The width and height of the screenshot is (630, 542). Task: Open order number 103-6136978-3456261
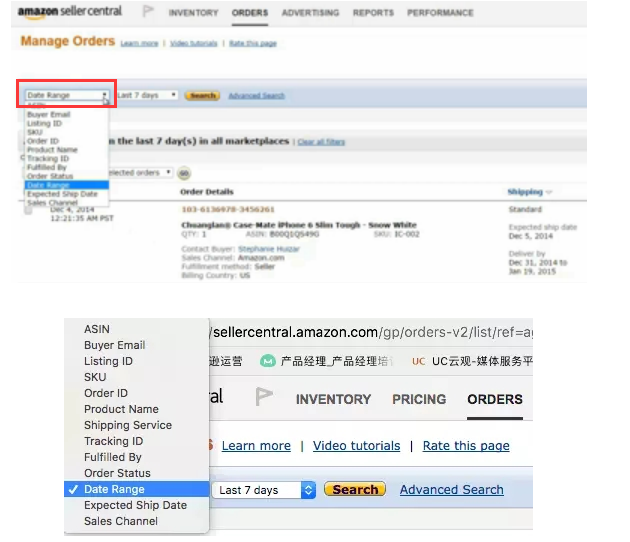(228, 209)
